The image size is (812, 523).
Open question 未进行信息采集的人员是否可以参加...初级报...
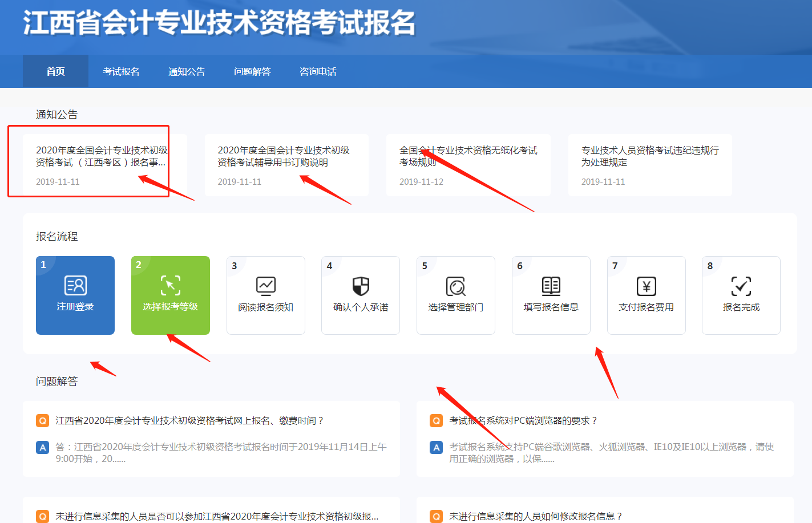(217, 516)
